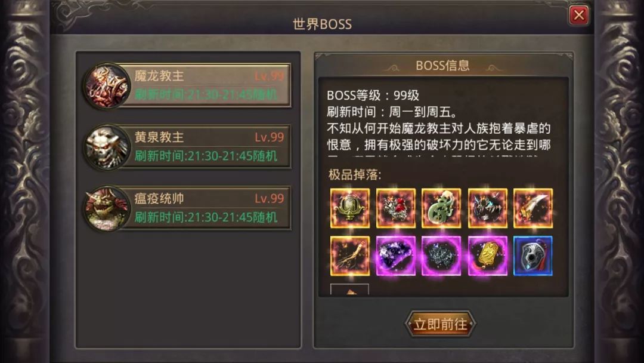Tap the ginseng root drop icon
The width and height of the screenshot is (644, 363).
[350, 256]
